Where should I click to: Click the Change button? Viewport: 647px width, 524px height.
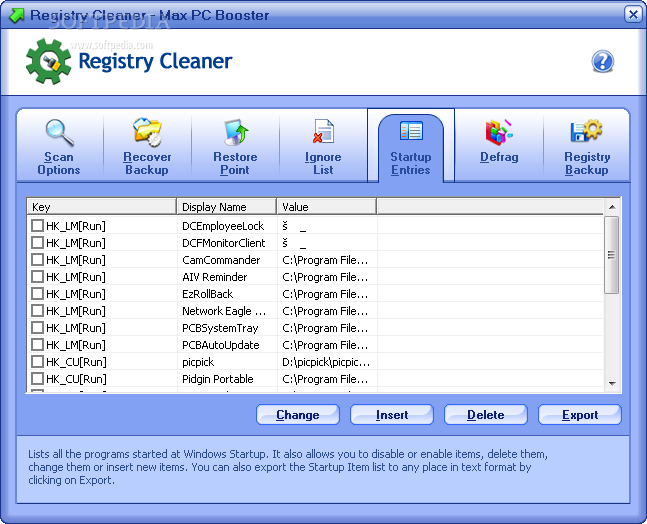pyautogui.click(x=298, y=415)
